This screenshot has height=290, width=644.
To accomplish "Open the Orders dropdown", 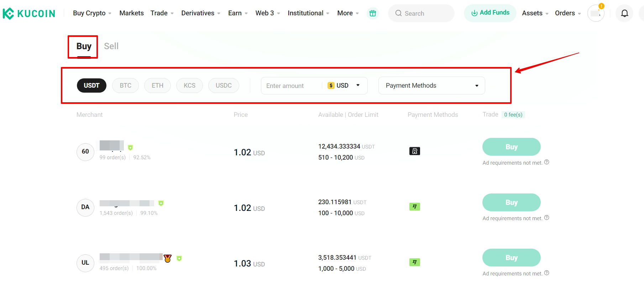I will 568,13.
